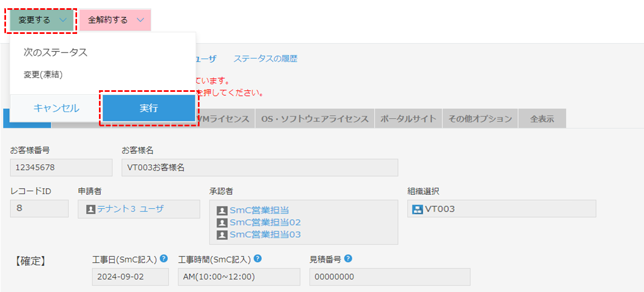Image resolution: width=644 pixels, height=292 pixels.
Task: Click the 次のステータス heading
Action: pyautogui.click(x=55, y=52)
